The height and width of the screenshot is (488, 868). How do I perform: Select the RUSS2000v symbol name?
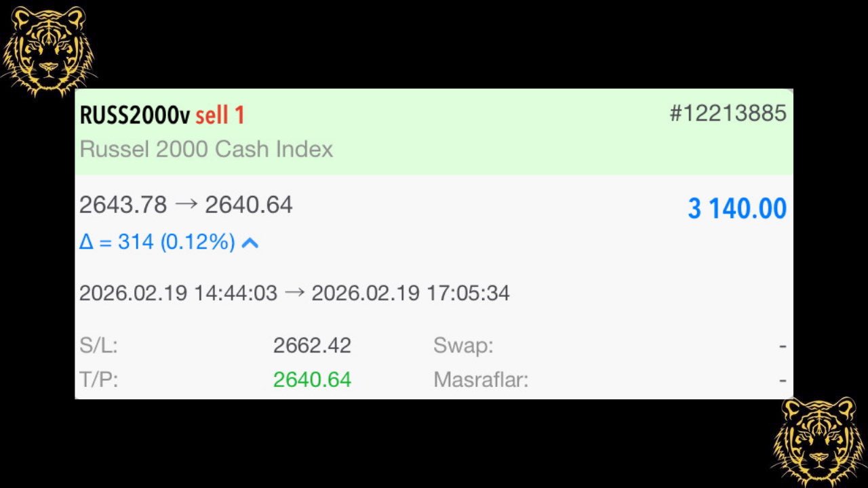(x=134, y=115)
